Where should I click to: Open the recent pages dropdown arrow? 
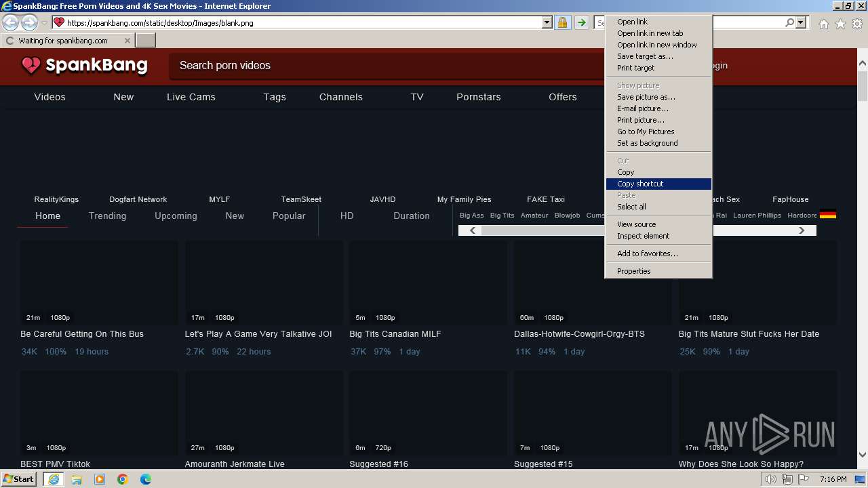click(45, 23)
